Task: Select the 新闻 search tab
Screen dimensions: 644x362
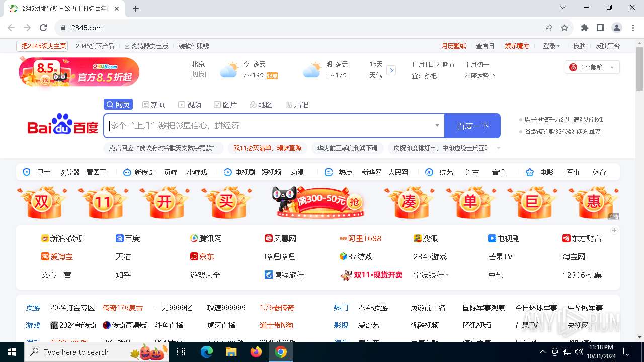Action: [x=154, y=105]
